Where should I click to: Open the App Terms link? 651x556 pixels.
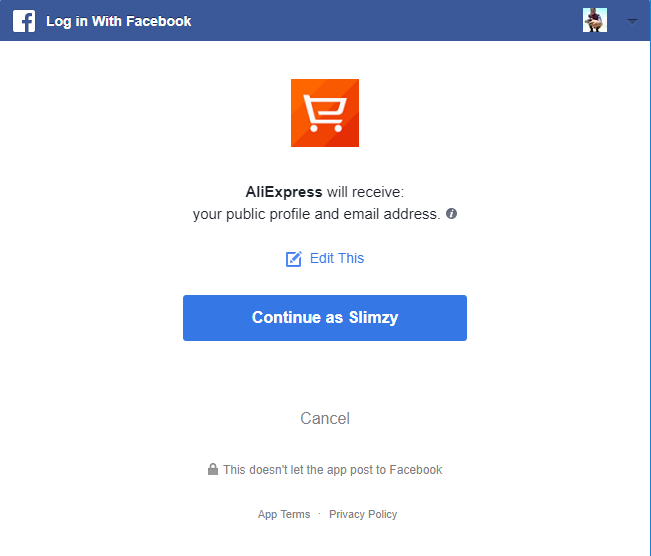[x=284, y=514]
